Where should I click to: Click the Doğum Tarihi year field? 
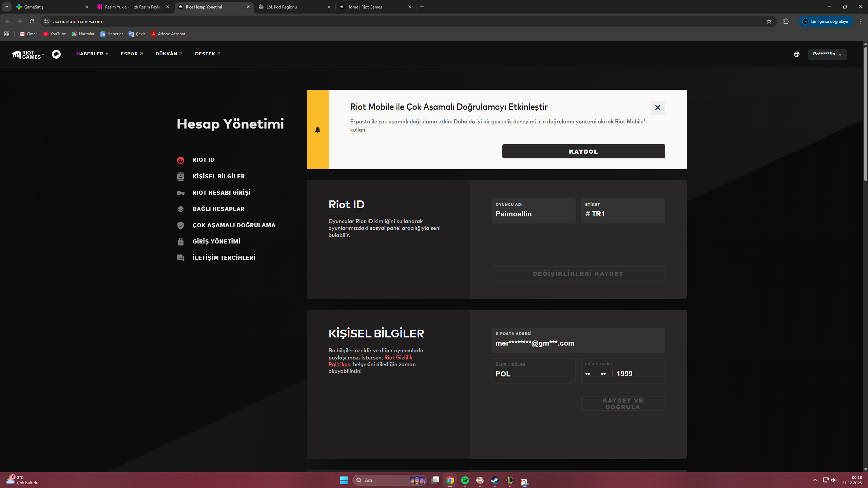(x=624, y=374)
